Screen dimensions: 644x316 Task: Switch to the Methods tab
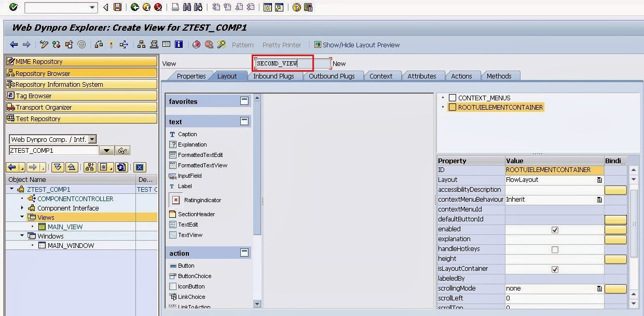click(499, 76)
